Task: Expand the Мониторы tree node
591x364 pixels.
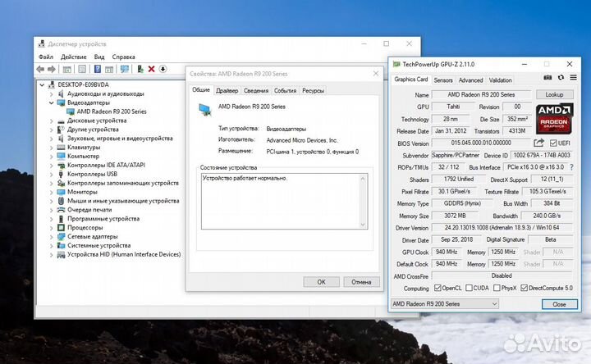Action: 51,192
